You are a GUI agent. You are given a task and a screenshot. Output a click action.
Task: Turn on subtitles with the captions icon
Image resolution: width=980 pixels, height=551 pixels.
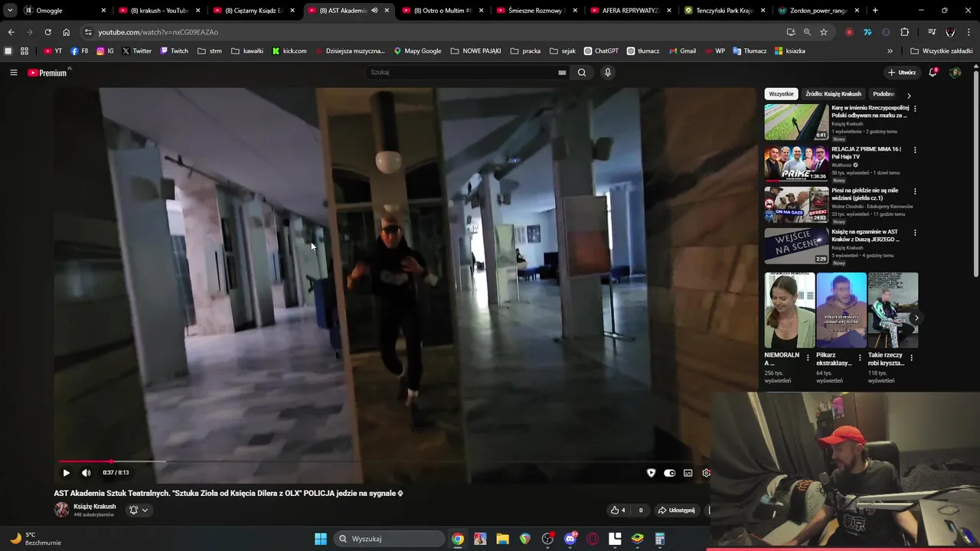[x=688, y=473]
